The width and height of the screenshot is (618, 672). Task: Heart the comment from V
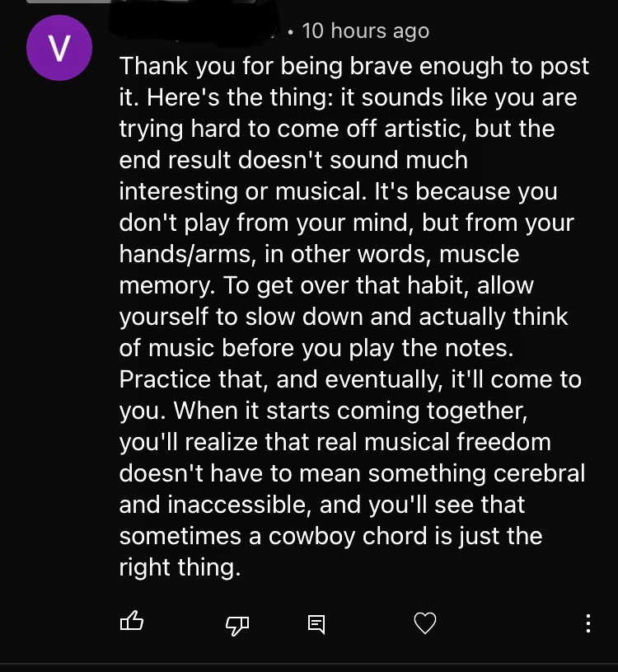tap(425, 623)
